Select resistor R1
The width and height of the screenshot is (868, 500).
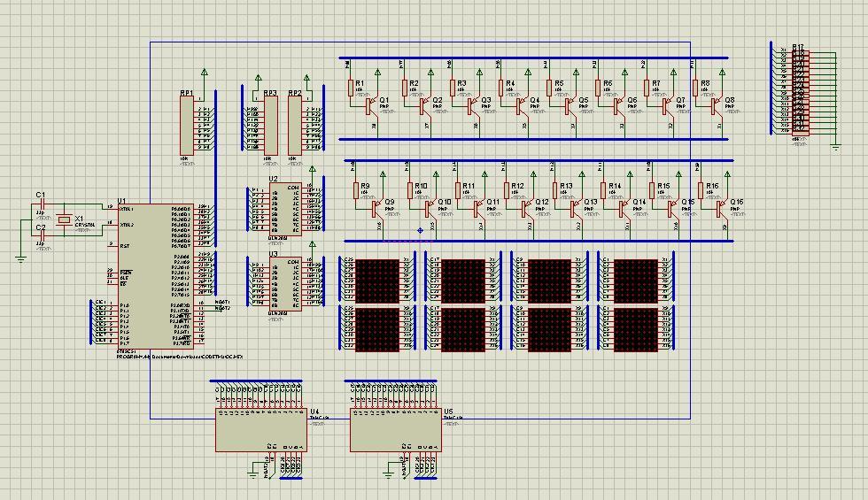click(x=351, y=90)
